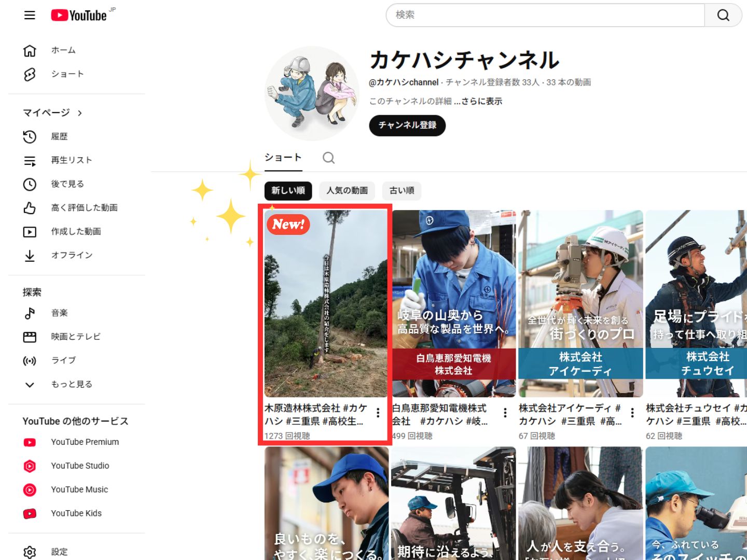The image size is (747, 560).
Task: Select the 人気の動画 sort chip
Action: (x=347, y=190)
